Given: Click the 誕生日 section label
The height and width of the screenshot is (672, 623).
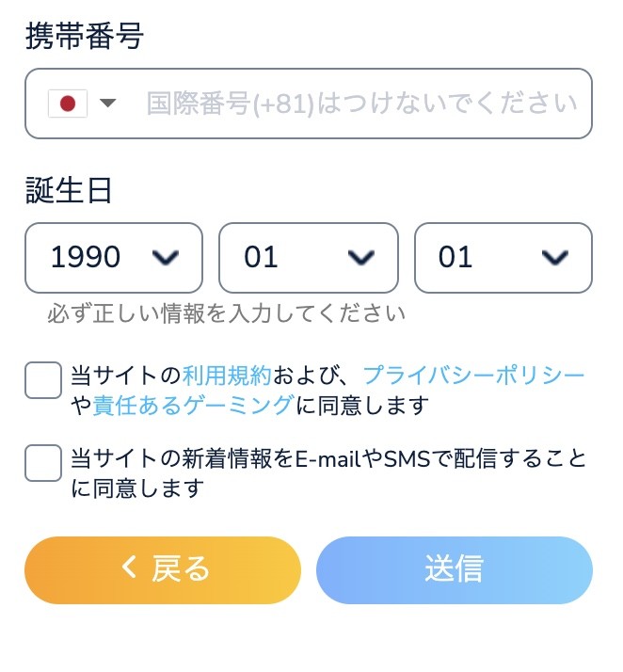Looking at the screenshot, I should [x=70, y=191].
